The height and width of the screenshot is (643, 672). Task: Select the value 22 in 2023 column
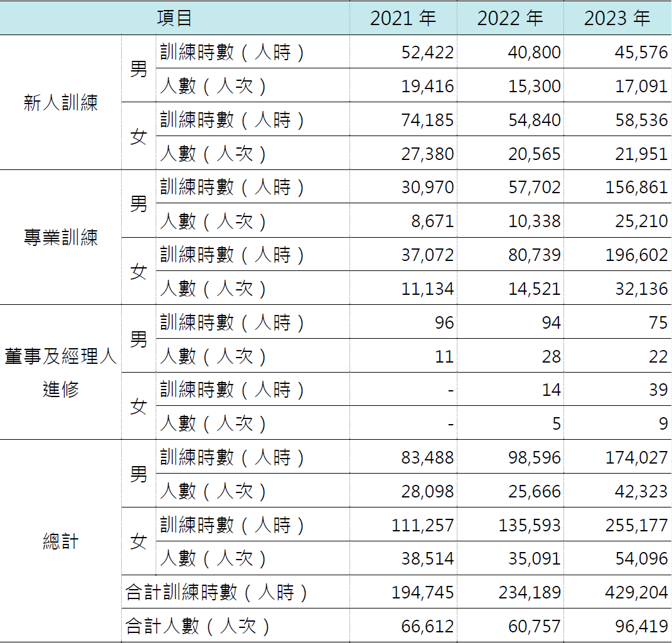click(x=658, y=356)
